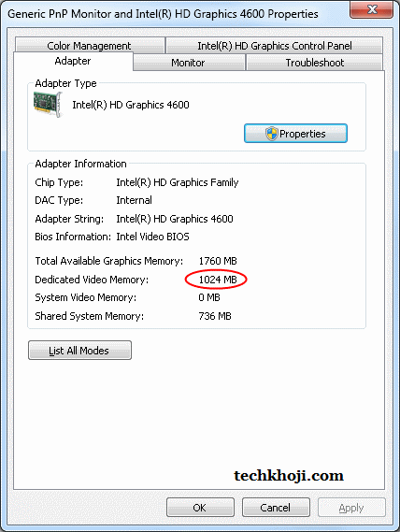Select the Intel(R) HD Graphics 4600 adapter type text
The image size is (400, 532).
[x=131, y=105]
